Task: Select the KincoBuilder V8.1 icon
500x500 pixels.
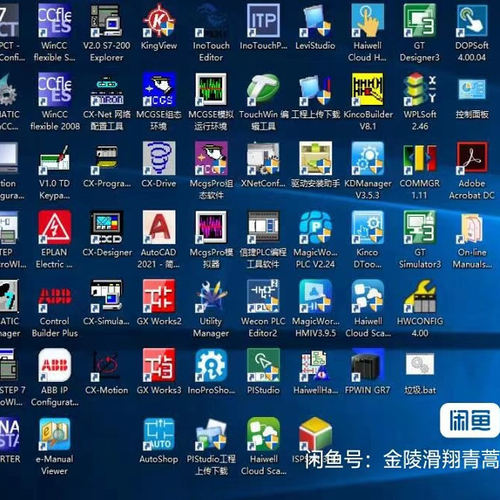Action: pyautogui.click(x=368, y=90)
